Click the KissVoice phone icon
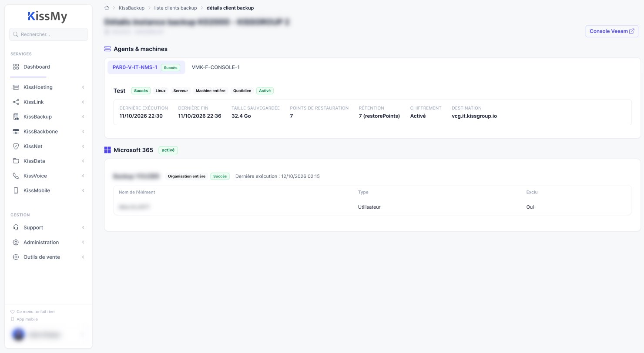The height and width of the screenshot is (353, 644). 16,176
